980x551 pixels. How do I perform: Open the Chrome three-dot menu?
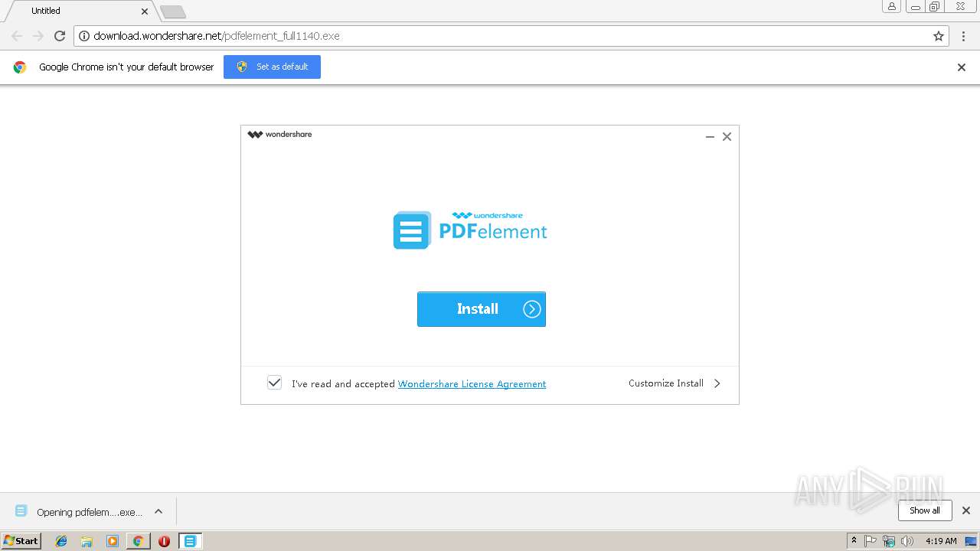click(x=964, y=36)
